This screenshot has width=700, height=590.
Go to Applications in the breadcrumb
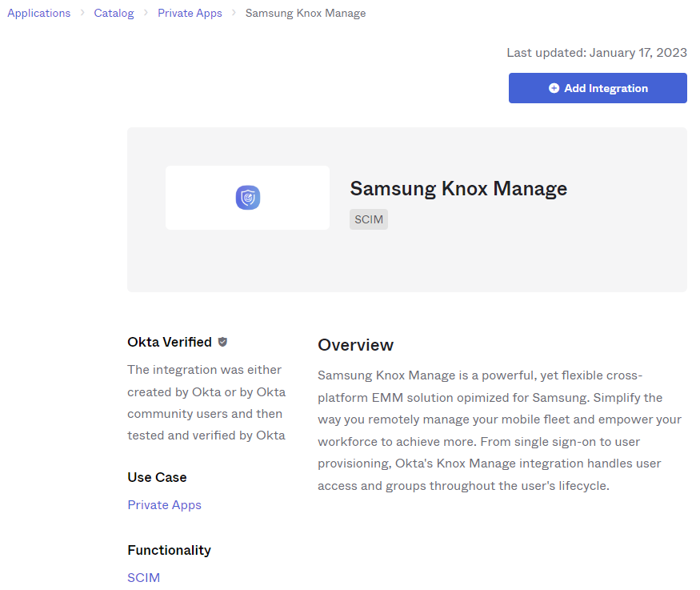(x=39, y=14)
